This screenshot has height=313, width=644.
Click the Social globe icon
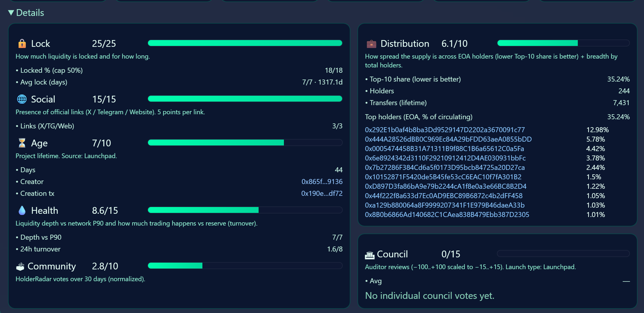22,99
